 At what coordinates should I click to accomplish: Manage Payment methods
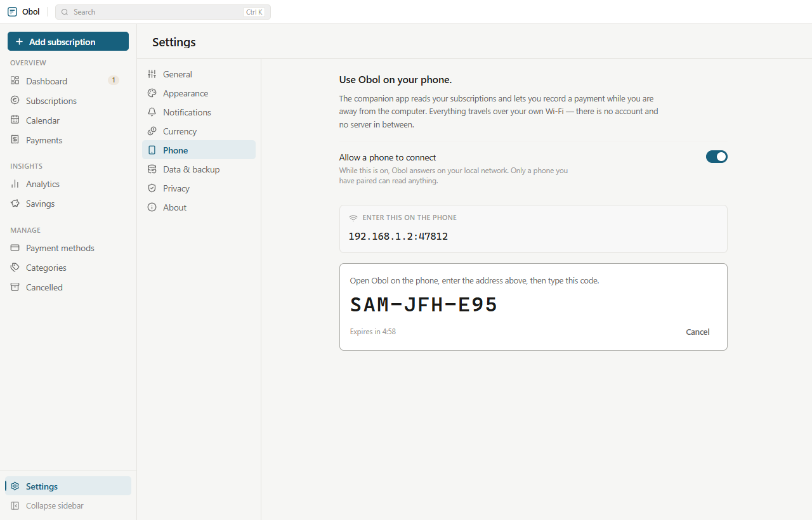(68, 247)
